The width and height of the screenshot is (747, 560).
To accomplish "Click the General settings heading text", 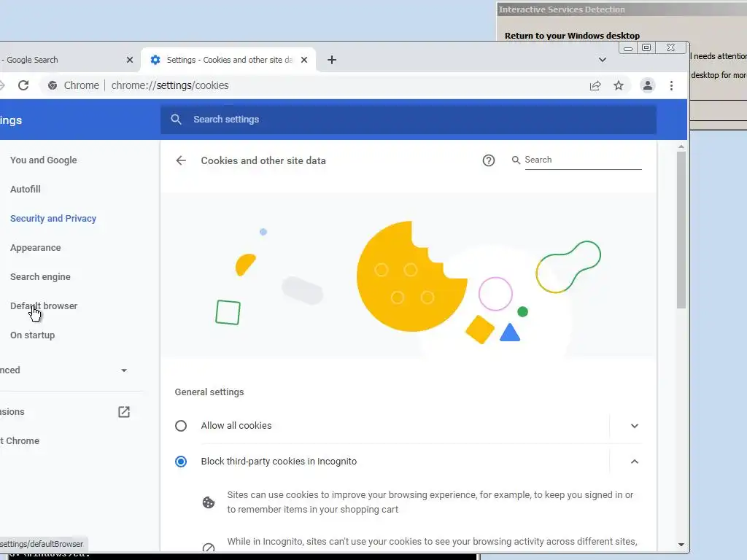I will pos(209,392).
